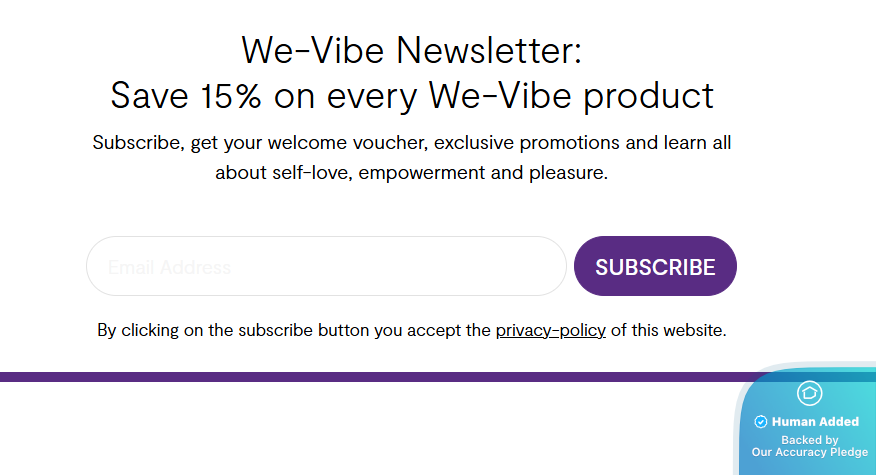This screenshot has height=475, width=876.
Task: Click the "of this website." text after the link
Action: click(668, 330)
